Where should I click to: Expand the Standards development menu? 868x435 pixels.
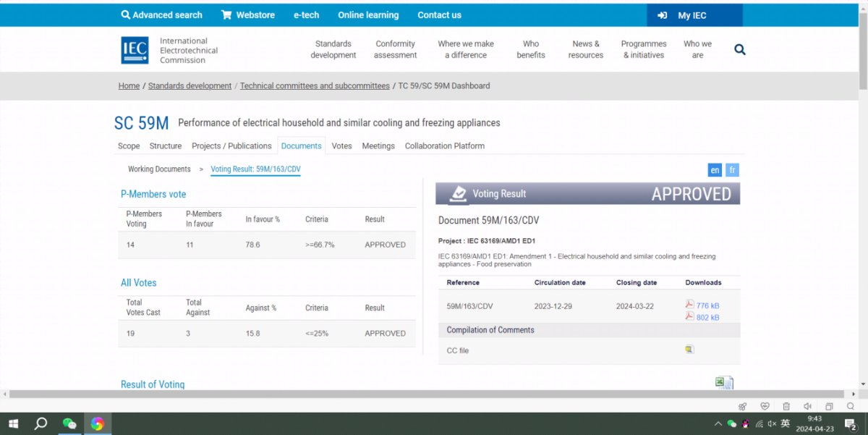pos(333,49)
